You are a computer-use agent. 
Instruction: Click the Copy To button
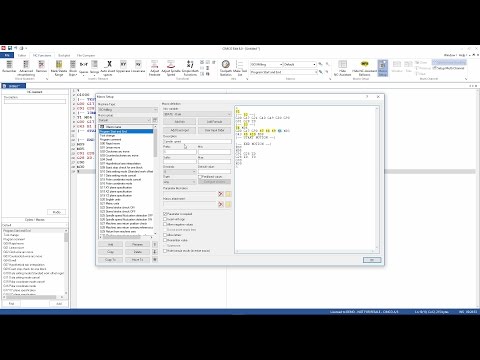click(x=110, y=259)
